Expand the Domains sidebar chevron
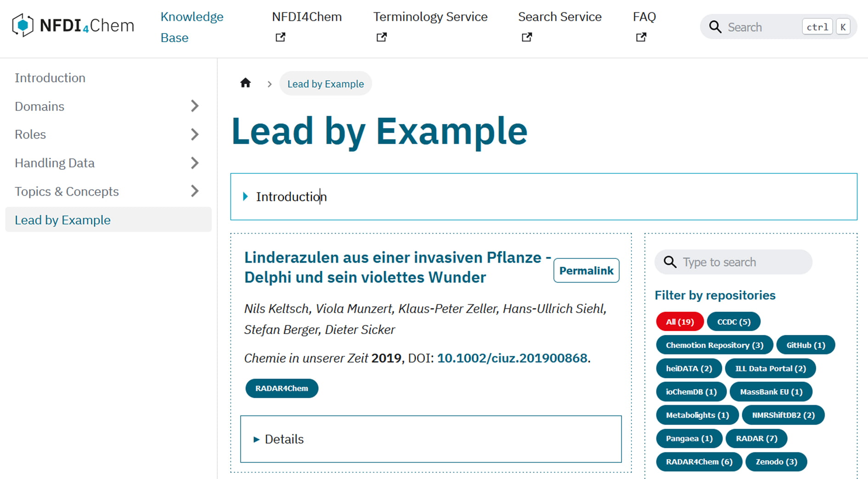The image size is (868, 479). 195,106
